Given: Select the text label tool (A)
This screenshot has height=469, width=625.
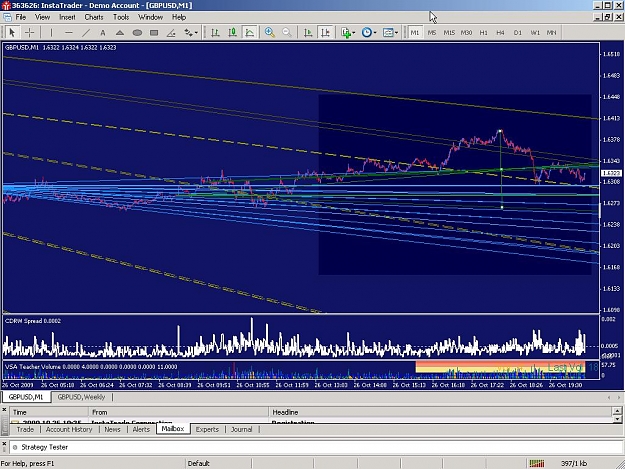Looking at the screenshot, I should point(103,33).
